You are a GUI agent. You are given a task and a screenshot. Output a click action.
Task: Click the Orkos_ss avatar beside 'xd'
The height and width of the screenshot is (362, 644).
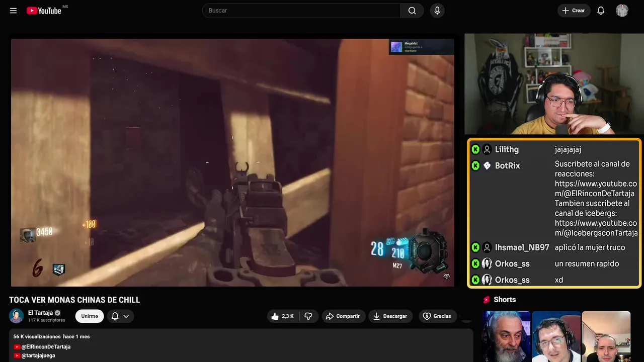pos(487,280)
